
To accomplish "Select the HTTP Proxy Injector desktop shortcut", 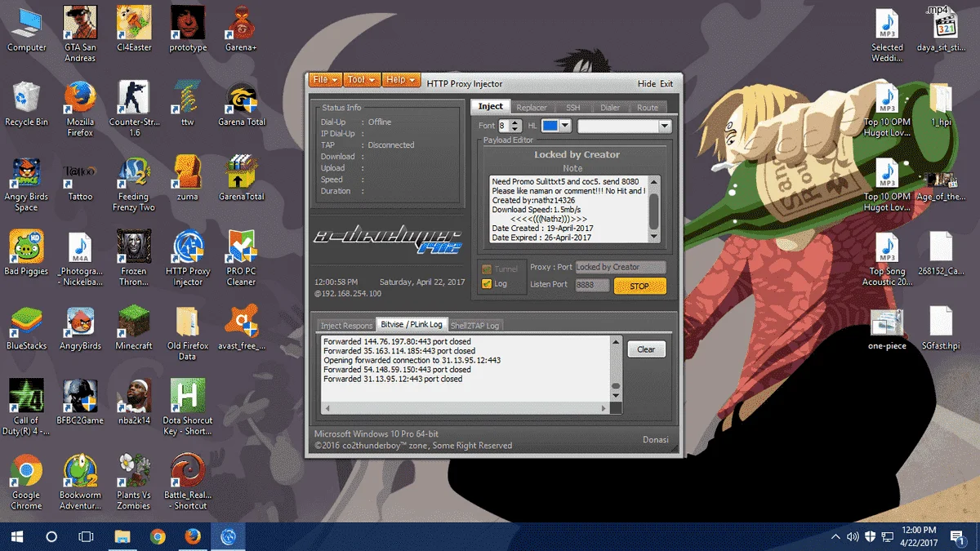I will [188, 258].
